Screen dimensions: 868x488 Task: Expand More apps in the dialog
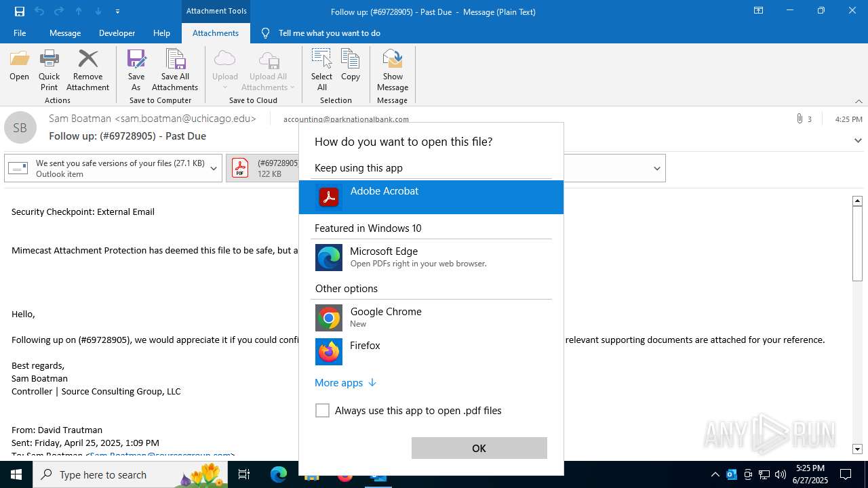(345, 382)
